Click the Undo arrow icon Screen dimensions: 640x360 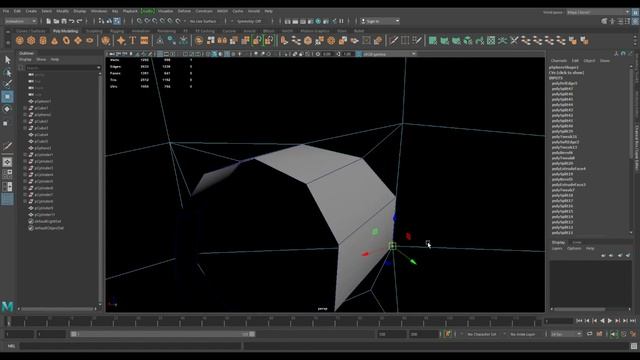pos(72,21)
